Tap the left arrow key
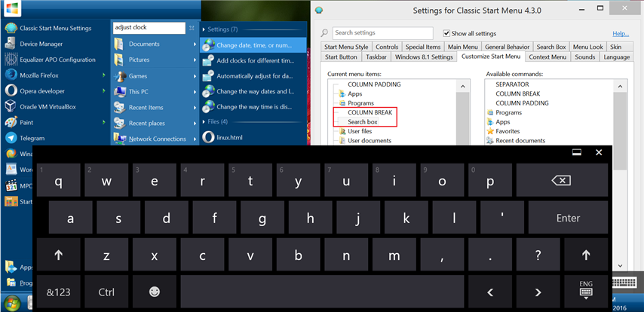Image resolution: width=644 pixels, height=312 pixels. tap(490, 292)
